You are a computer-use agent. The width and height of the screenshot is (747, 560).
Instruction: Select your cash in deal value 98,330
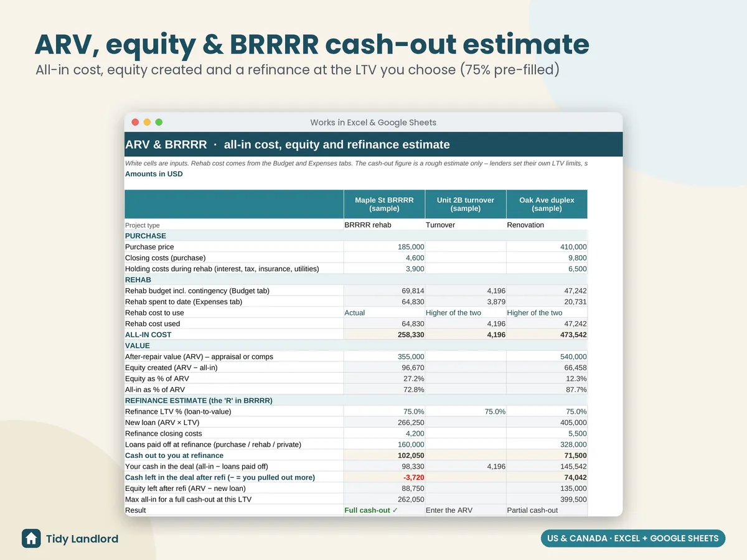pyautogui.click(x=384, y=466)
